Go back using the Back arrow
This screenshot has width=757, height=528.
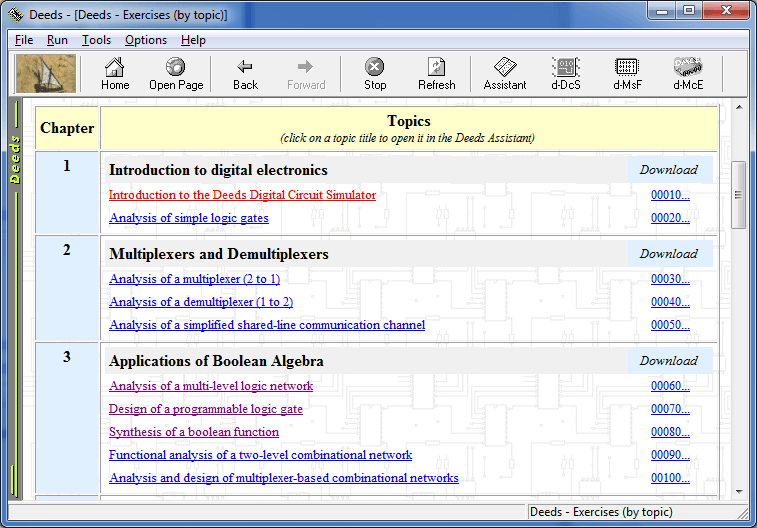pos(245,74)
